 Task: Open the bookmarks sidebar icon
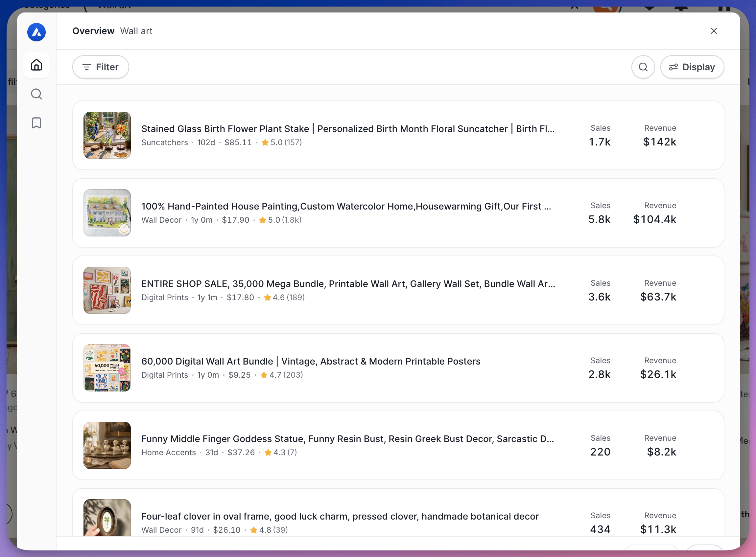36,123
